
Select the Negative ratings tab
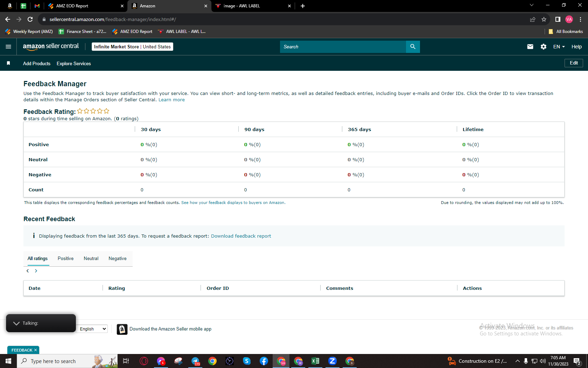point(118,259)
